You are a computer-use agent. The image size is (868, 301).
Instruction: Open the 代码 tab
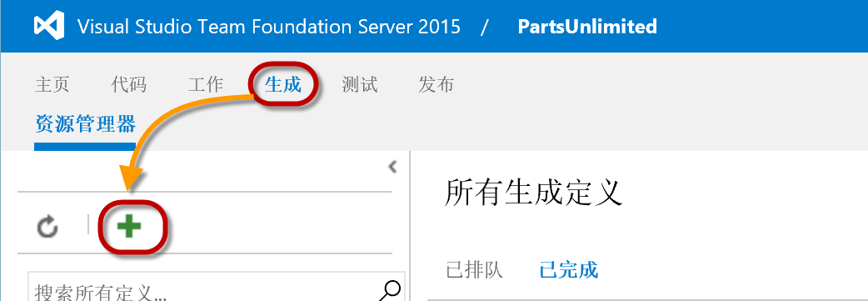(x=128, y=85)
